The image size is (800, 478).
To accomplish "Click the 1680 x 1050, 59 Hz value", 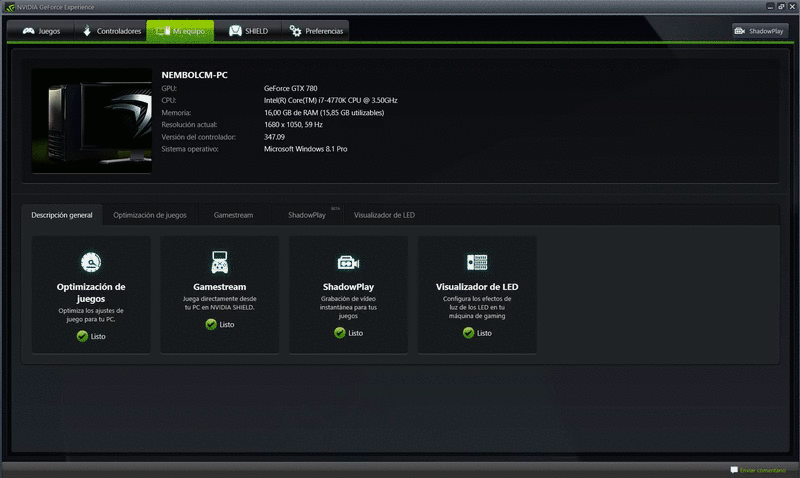I will pos(293,124).
